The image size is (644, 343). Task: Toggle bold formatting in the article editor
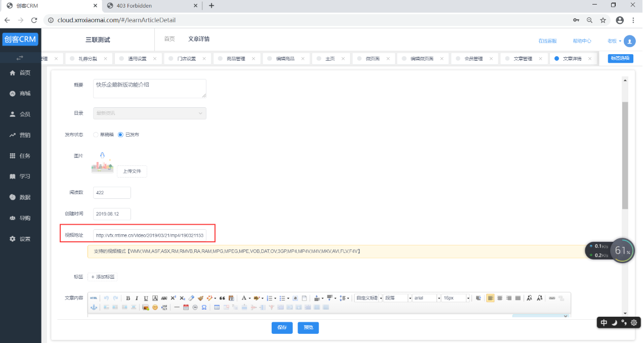[128, 298]
